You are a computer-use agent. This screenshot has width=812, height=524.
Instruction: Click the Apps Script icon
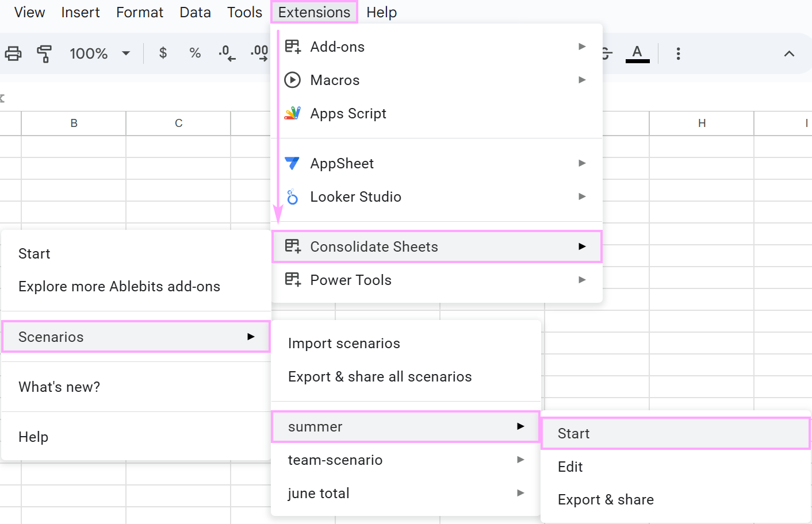(293, 113)
